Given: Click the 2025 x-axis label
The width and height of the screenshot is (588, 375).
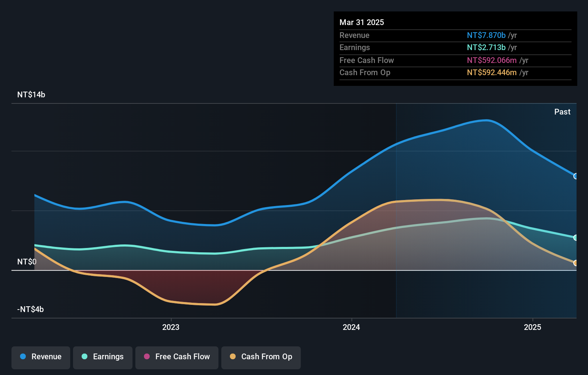Looking at the screenshot, I should tap(532, 327).
